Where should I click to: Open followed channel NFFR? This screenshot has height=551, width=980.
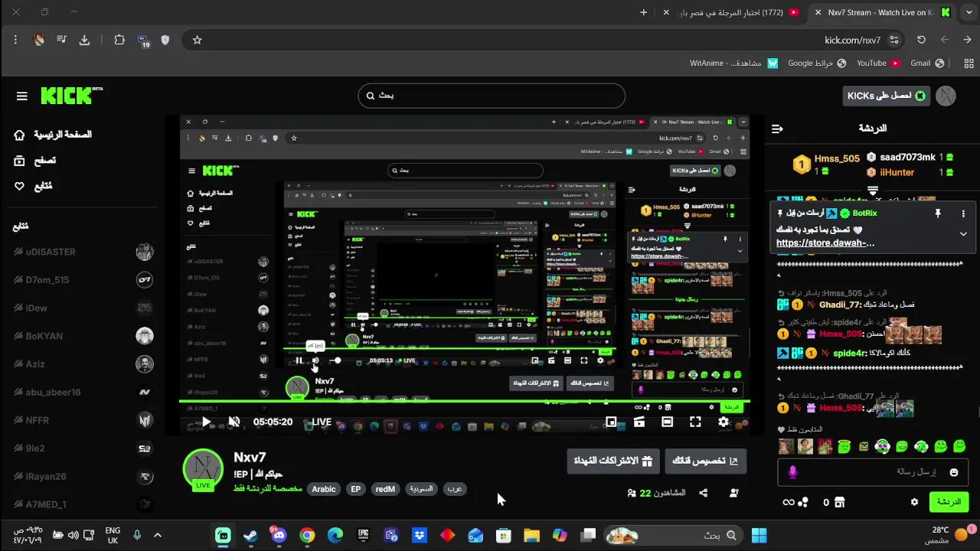point(84,420)
